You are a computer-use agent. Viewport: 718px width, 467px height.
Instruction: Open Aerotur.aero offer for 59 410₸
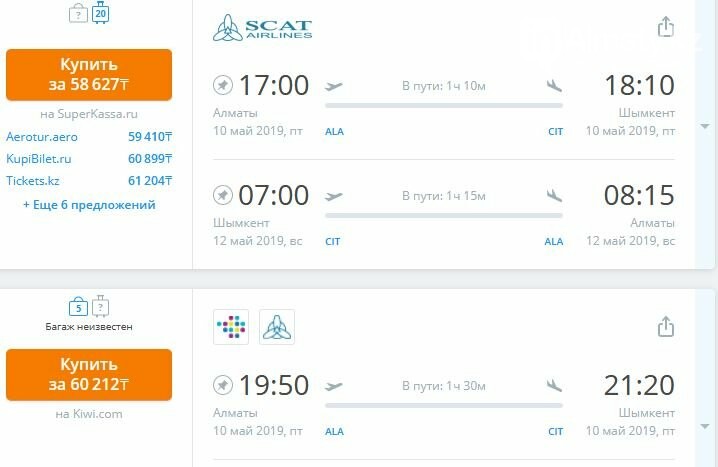pyautogui.click(x=89, y=136)
